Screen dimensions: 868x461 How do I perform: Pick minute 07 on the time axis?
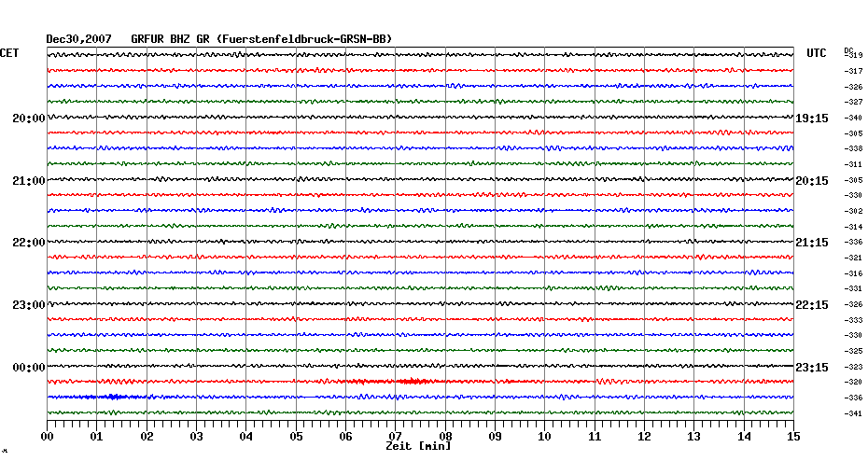tap(395, 437)
